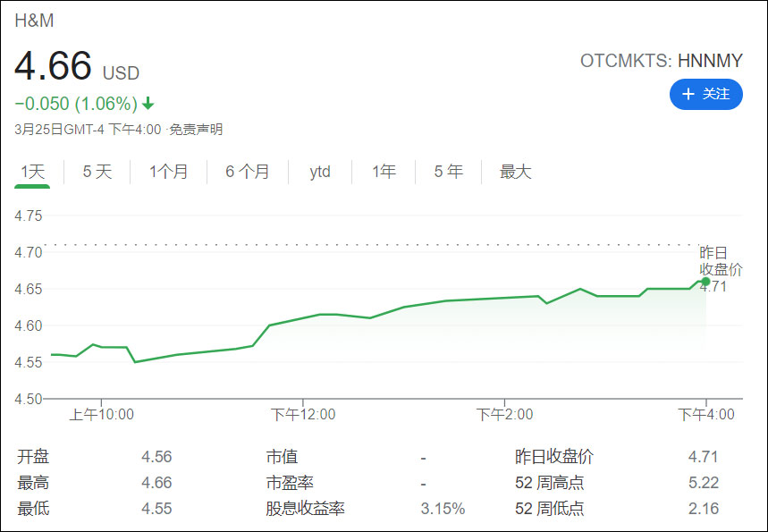Click the 2.16 value
Screen dimensions: 768x532
704,509
